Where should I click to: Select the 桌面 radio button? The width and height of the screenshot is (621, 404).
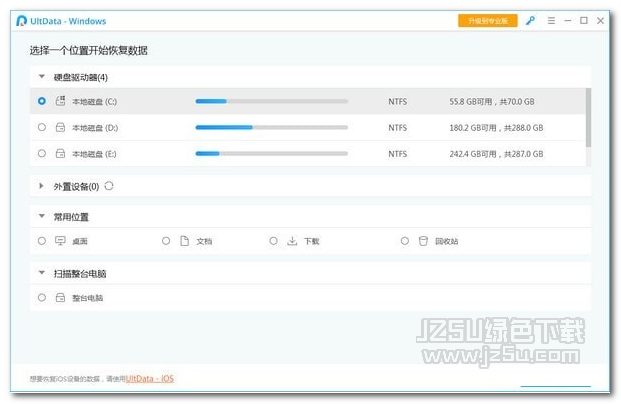[42, 241]
